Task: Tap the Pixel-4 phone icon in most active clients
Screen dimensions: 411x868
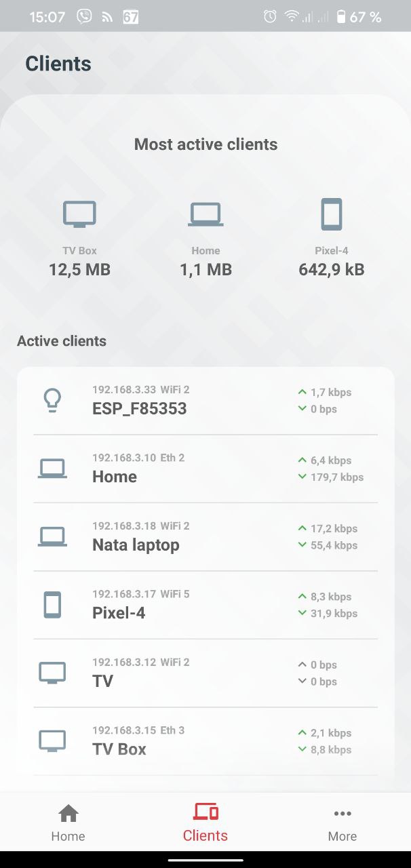Action: 331,214
